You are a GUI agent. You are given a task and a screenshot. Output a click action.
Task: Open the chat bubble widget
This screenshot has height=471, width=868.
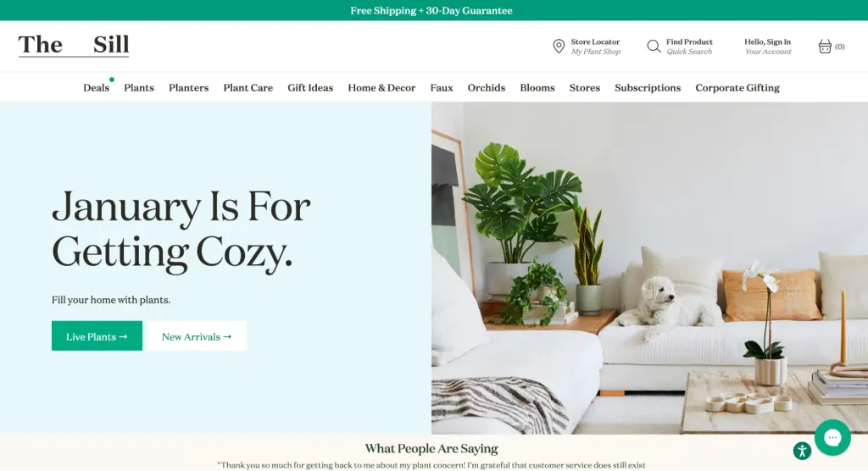click(x=832, y=438)
